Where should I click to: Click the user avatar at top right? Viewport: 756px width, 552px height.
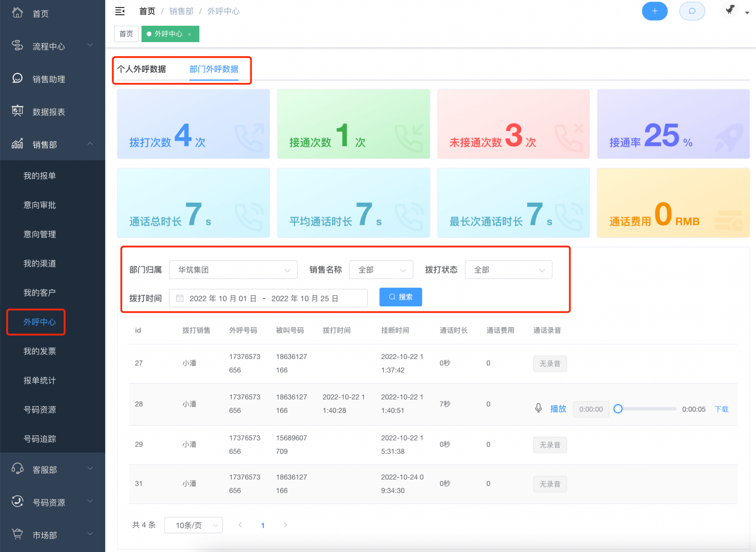click(x=730, y=10)
